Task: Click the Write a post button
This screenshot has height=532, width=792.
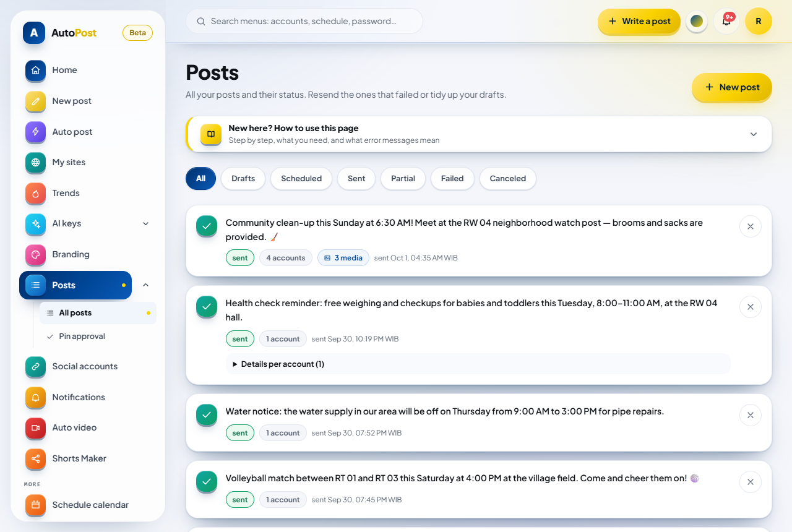Action: tap(639, 21)
